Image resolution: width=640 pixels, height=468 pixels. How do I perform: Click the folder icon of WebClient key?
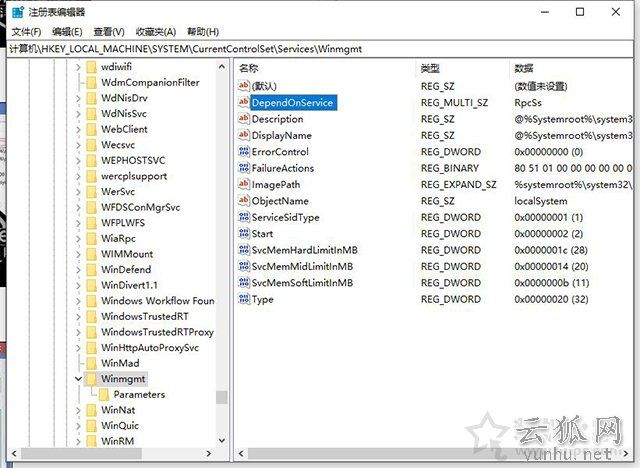click(x=91, y=129)
